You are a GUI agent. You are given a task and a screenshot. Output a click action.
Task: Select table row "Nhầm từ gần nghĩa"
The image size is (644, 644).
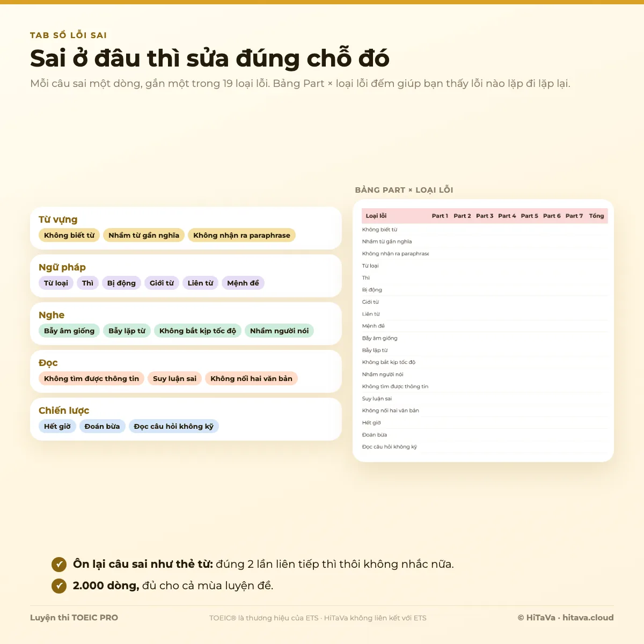click(x=485, y=241)
